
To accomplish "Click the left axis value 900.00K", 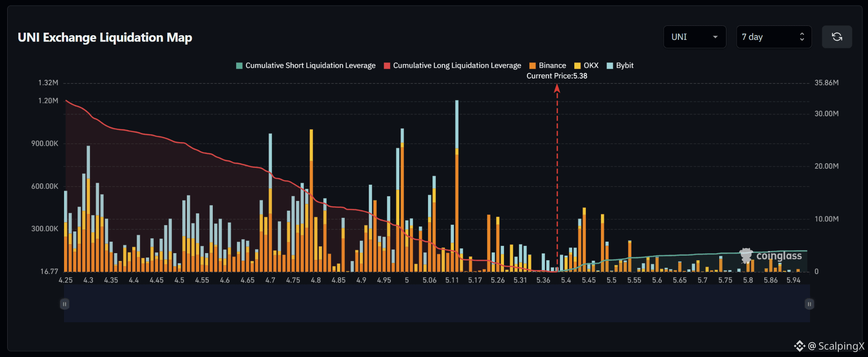I will pyautogui.click(x=45, y=143).
